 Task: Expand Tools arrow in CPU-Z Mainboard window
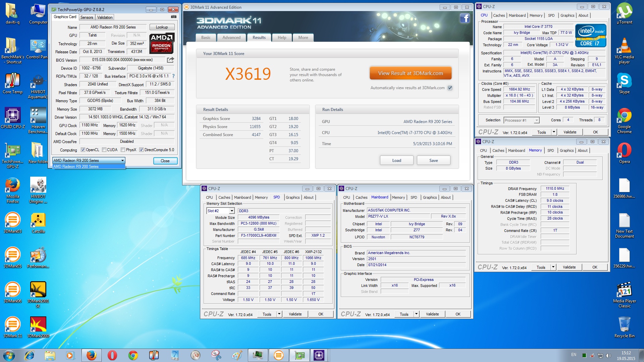(x=416, y=314)
